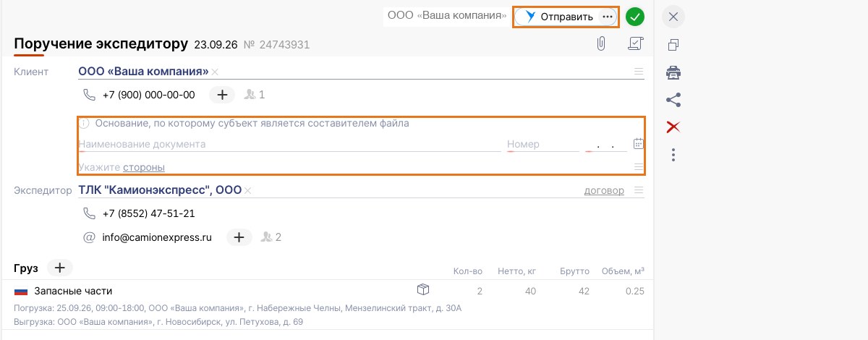
Task: Click the package box icon in cargo row
Action: [423, 289]
